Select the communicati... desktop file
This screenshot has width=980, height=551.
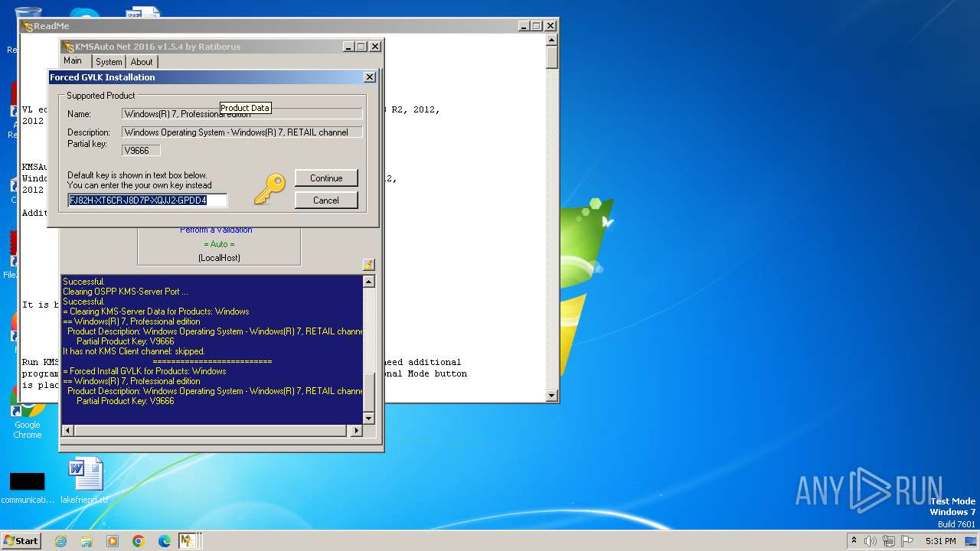[27, 487]
